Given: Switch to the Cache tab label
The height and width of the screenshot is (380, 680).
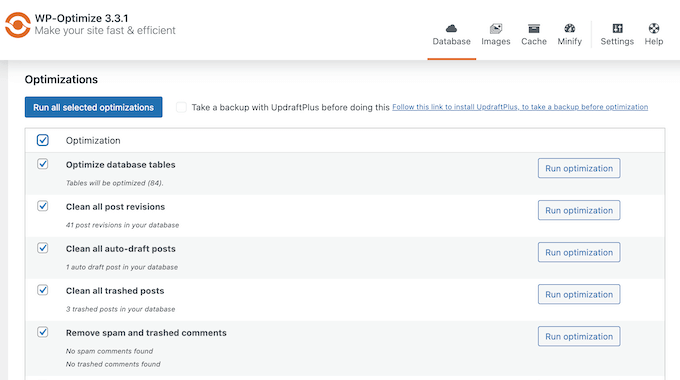Looking at the screenshot, I should click(534, 41).
